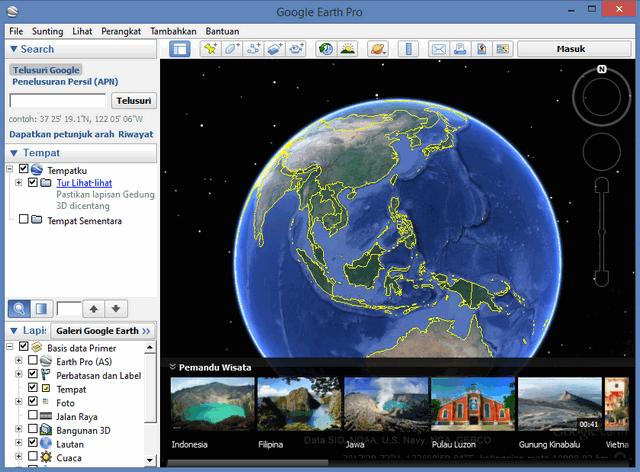Click the Telusuri search button
The image size is (640, 472).
tap(134, 100)
